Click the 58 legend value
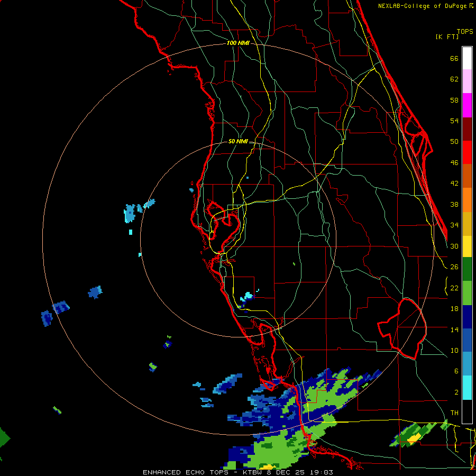The width and height of the screenshot is (476, 476). [454, 100]
